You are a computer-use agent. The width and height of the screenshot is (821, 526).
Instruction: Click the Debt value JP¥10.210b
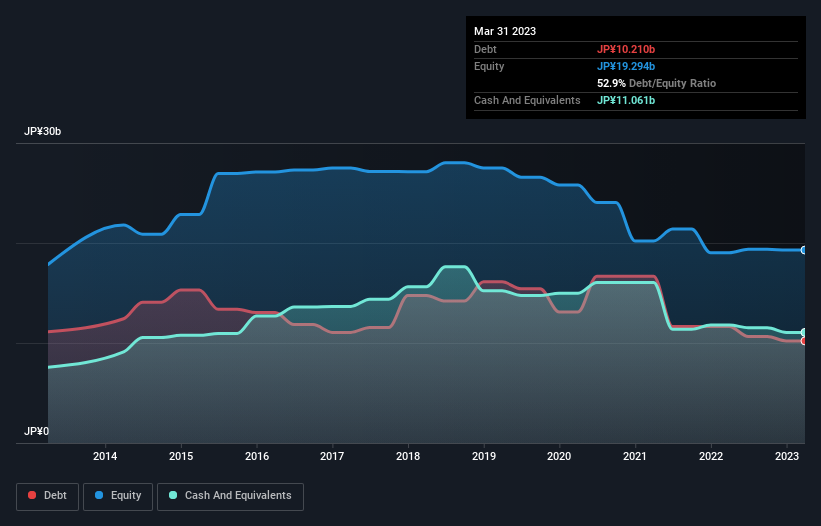(x=626, y=49)
